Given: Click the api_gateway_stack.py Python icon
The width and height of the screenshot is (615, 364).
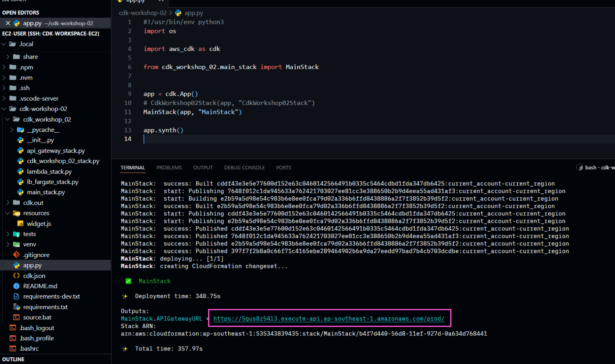Looking at the screenshot, I should click(20, 151).
